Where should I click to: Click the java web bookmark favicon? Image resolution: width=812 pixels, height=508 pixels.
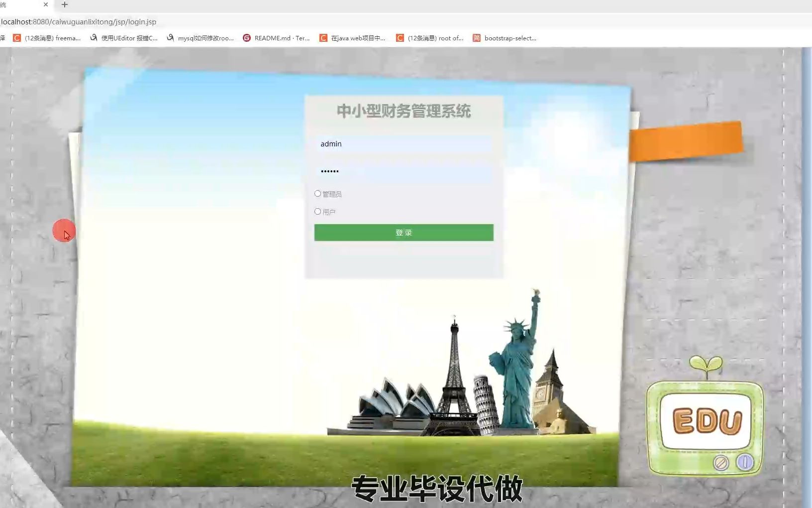[x=323, y=38]
